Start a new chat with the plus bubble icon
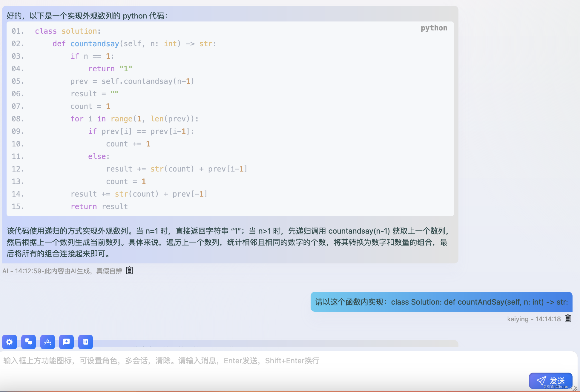This screenshot has width=580, height=392. coord(67,342)
